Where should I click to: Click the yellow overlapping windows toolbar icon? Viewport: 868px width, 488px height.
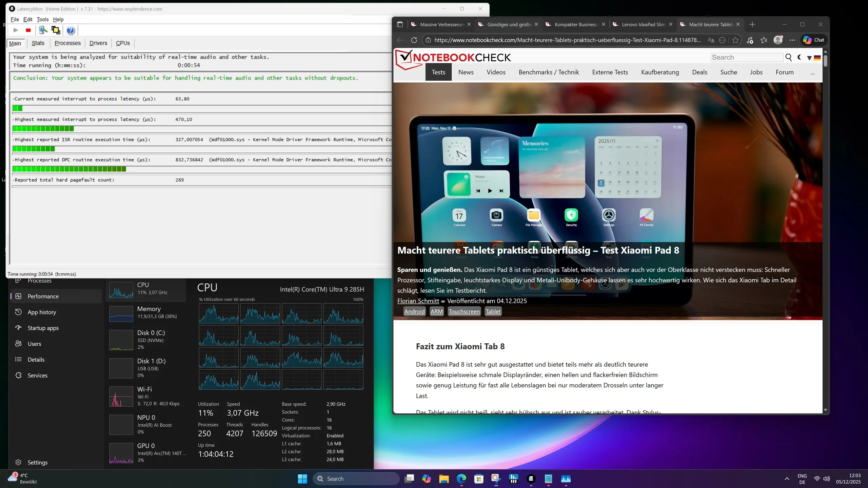pos(56,30)
